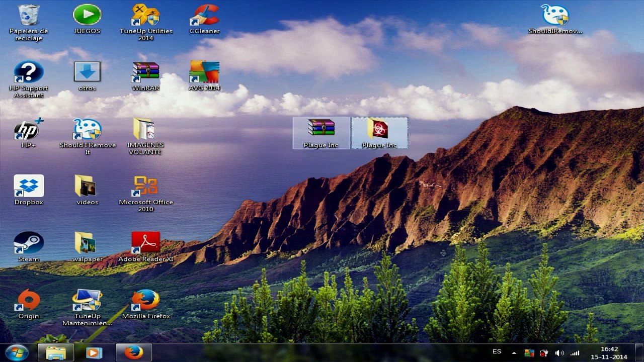Click the Dropbox desktop shortcut
Image resolution: width=644 pixels, height=362 pixels.
[29, 190]
